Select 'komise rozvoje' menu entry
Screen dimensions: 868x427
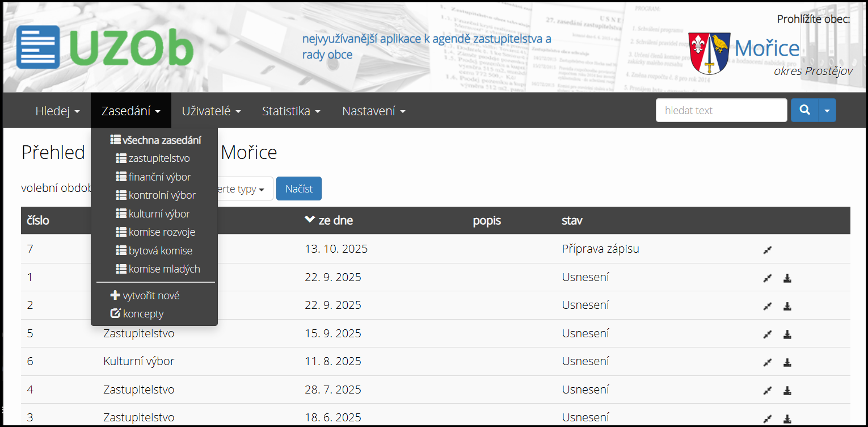(154, 232)
